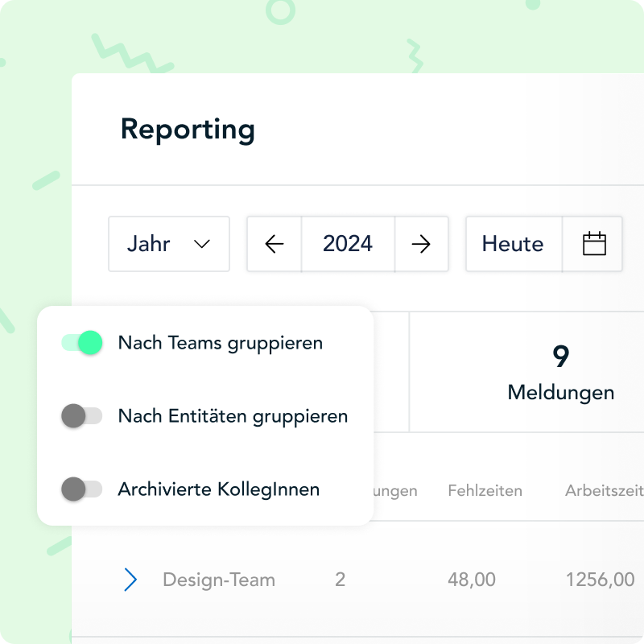Disable the Nach Teams gruppieren switch
644x644 pixels.
(83, 343)
